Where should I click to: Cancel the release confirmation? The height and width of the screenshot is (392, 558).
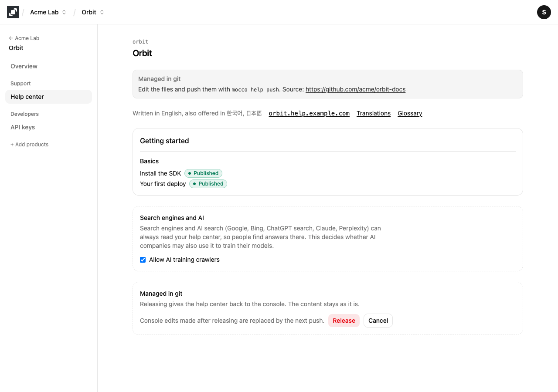coord(378,321)
